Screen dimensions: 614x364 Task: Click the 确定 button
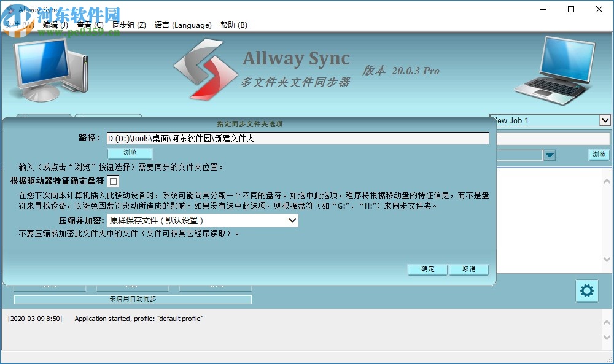pos(427,269)
